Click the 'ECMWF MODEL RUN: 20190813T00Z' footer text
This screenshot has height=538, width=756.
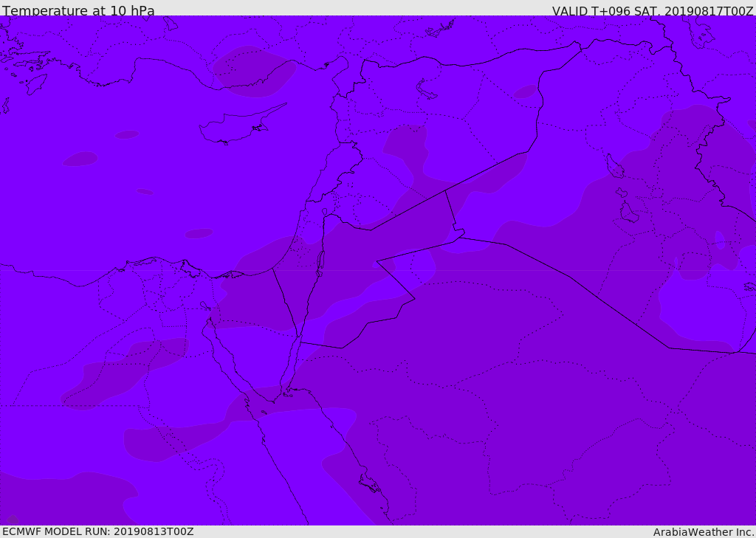98,531
